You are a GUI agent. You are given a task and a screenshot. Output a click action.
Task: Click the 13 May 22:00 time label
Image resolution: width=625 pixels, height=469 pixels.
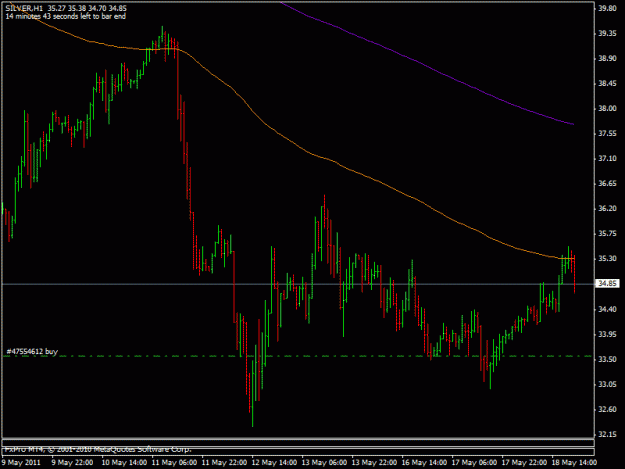click(x=374, y=463)
